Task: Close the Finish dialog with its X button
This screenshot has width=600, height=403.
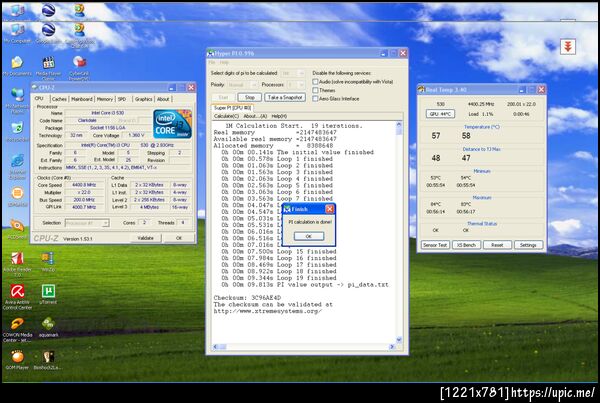Action: click(x=329, y=209)
